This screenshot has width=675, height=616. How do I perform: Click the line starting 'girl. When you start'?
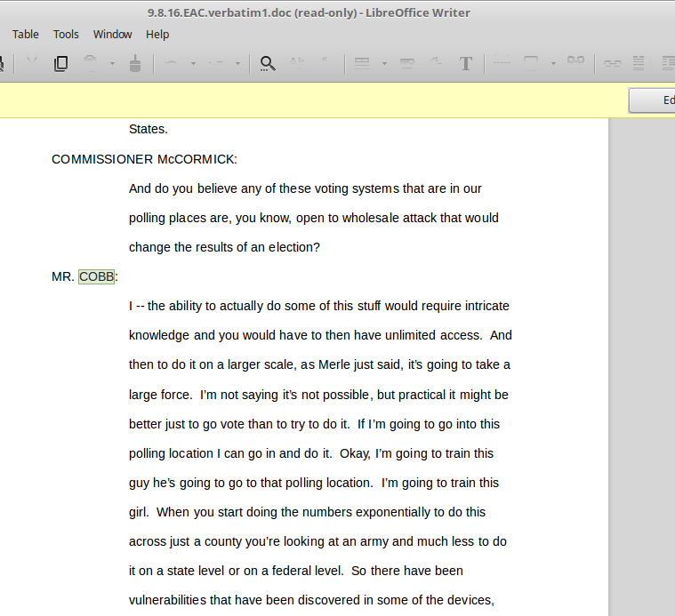pyautogui.click(x=307, y=512)
